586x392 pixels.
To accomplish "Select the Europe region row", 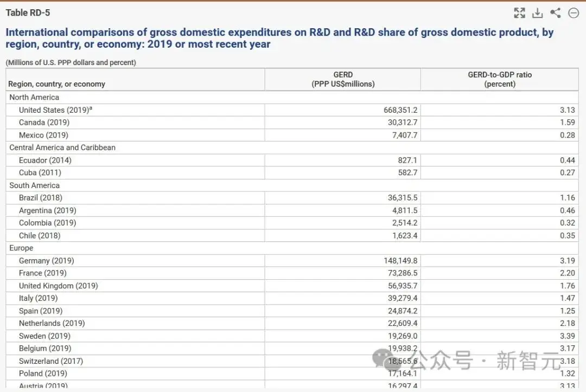I will [x=292, y=248].
